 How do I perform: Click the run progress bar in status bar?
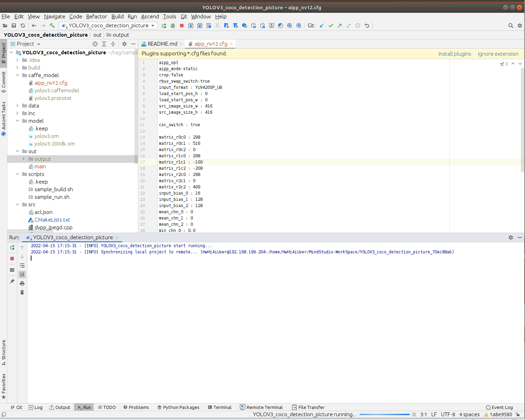coord(384,414)
